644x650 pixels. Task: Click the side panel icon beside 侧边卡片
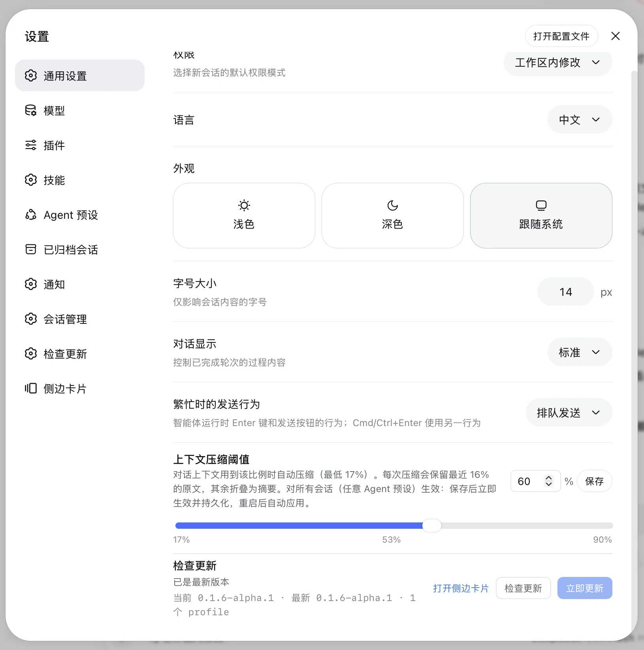[31, 388]
